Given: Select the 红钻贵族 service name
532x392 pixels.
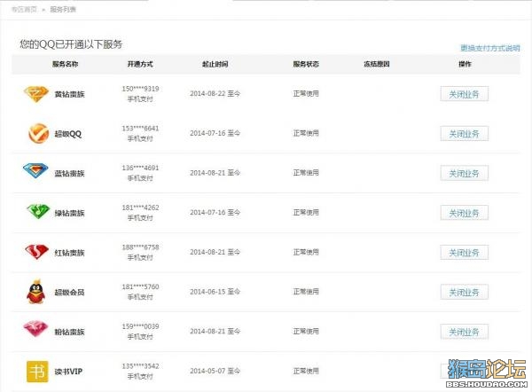Looking at the screenshot, I should [69, 253].
